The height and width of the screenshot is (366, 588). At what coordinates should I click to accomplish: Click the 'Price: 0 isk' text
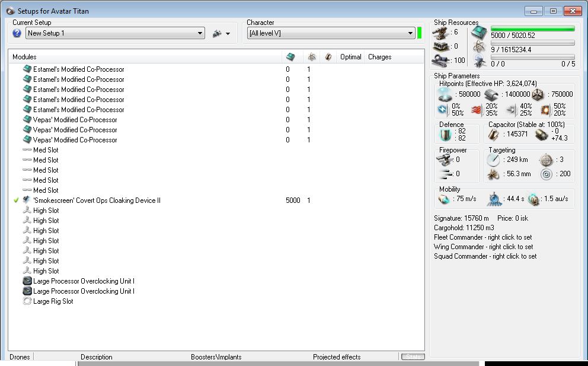[513, 218]
